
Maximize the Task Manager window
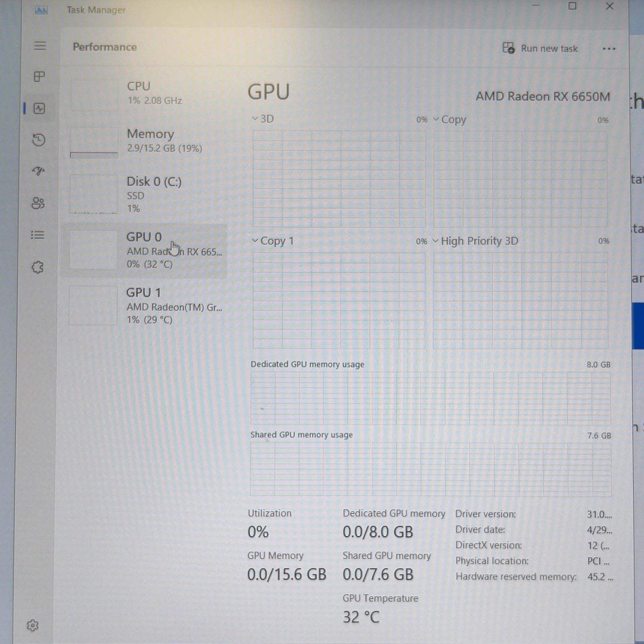click(572, 6)
